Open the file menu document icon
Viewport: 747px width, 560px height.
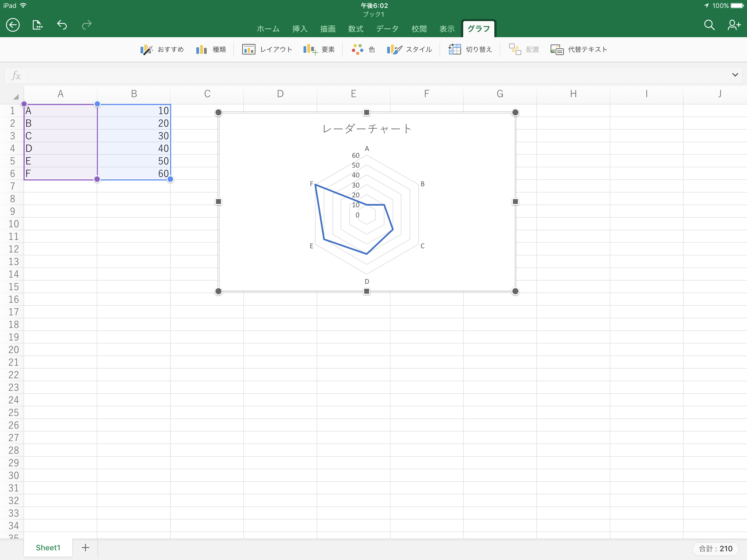[x=37, y=25]
